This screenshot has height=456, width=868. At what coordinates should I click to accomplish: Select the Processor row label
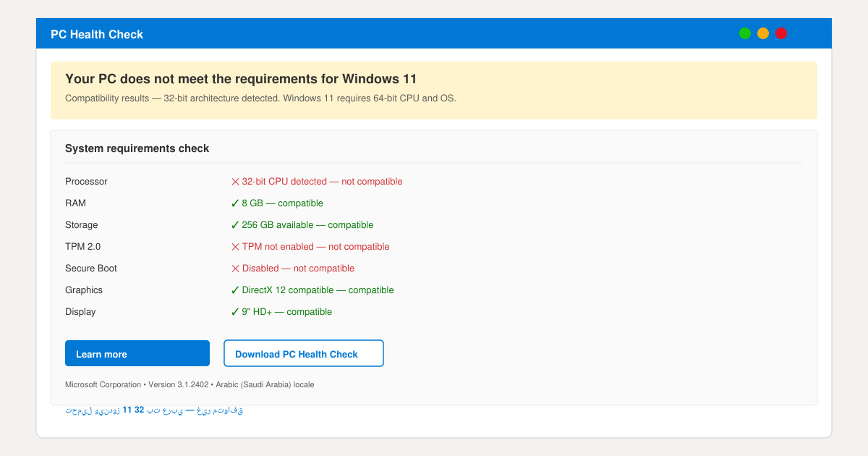[x=86, y=182]
